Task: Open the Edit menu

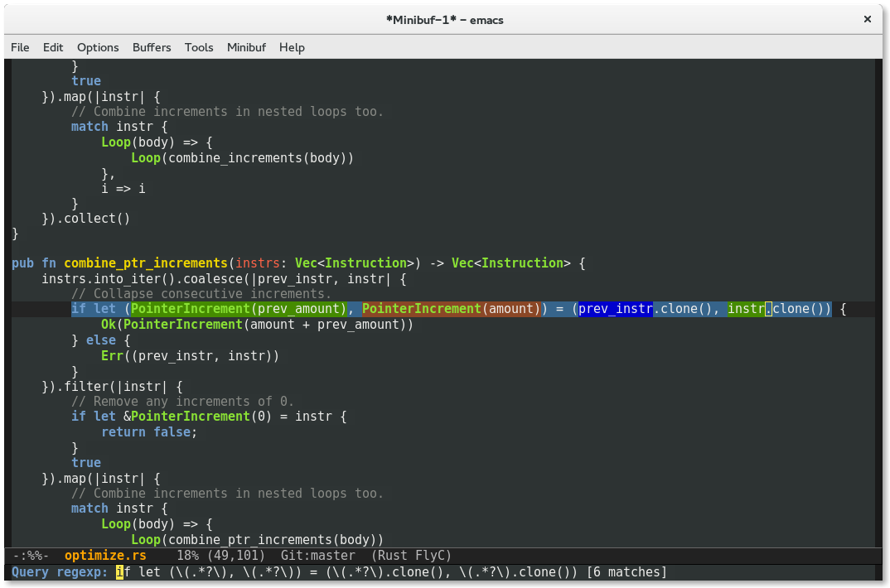Action: point(53,47)
